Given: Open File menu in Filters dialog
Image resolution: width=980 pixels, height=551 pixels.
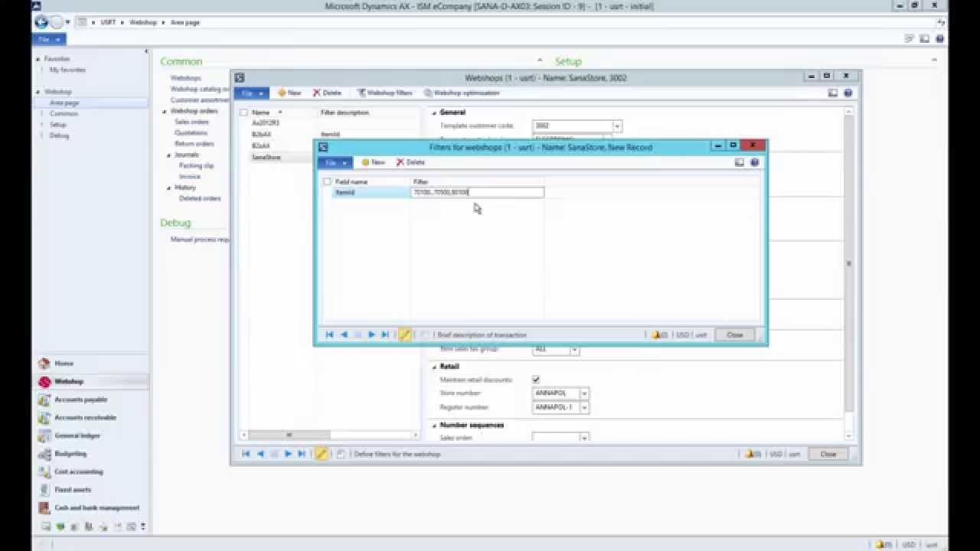Looking at the screenshot, I should tap(335, 162).
